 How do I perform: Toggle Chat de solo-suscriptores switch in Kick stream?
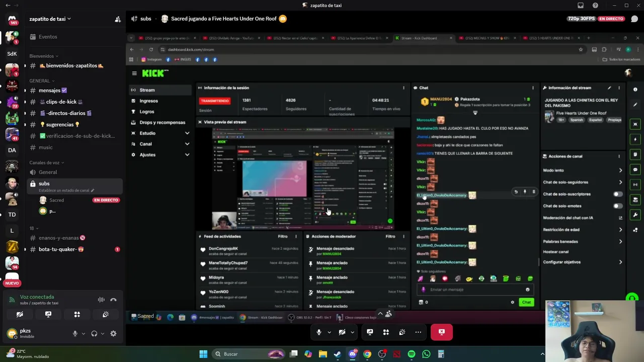click(x=617, y=194)
